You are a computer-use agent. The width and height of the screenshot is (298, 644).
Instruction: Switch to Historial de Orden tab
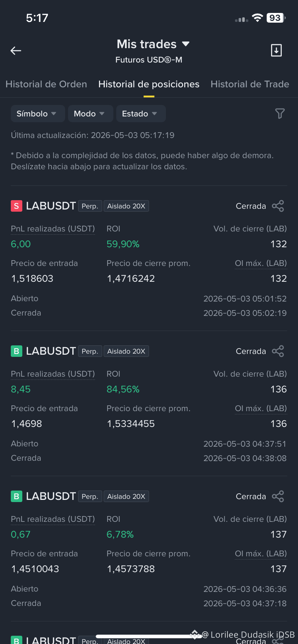point(46,84)
